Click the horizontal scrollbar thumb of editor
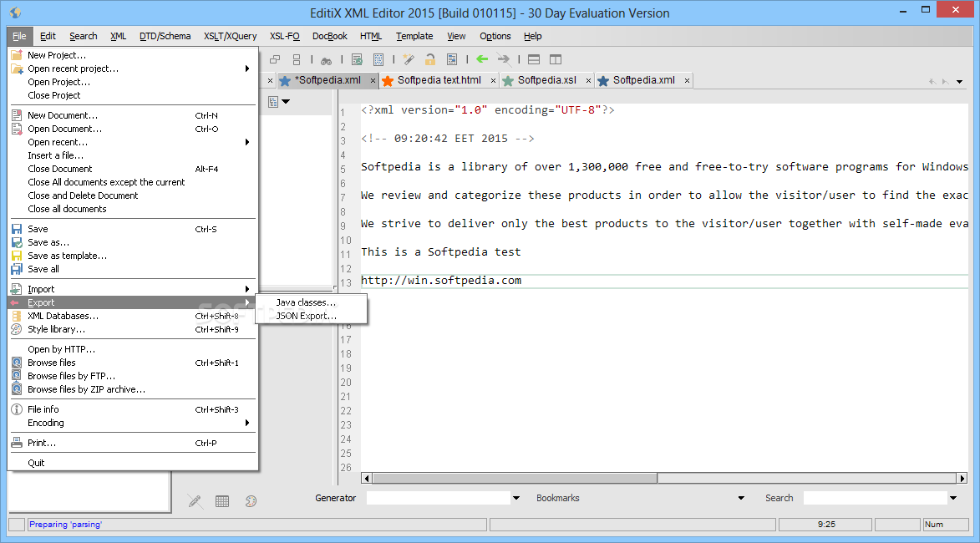 pos(515,478)
